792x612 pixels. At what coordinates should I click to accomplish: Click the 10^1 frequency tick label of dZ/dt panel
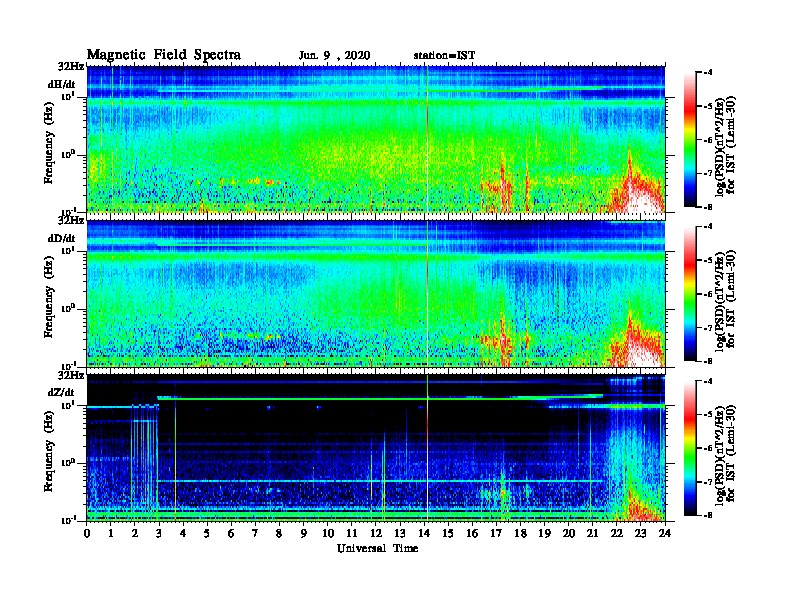click(x=67, y=405)
